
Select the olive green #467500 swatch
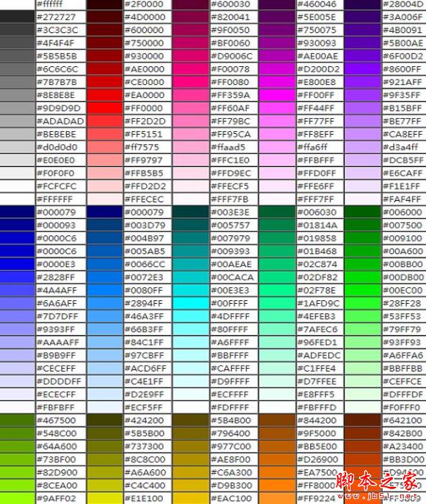17,420
